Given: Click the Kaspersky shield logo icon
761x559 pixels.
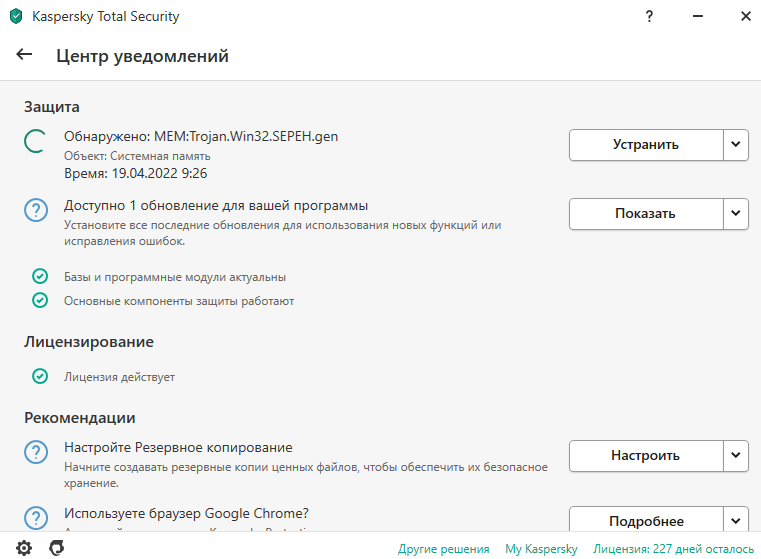Looking at the screenshot, I should coord(15,17).
